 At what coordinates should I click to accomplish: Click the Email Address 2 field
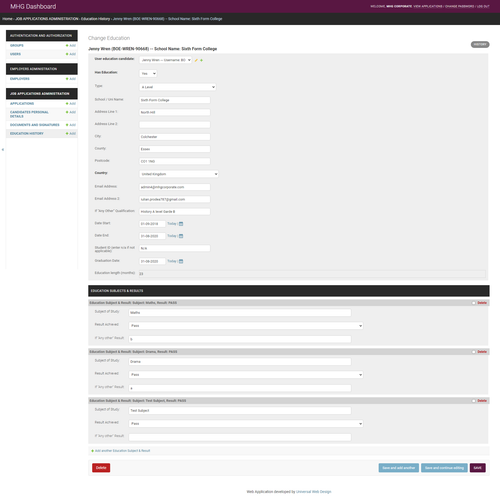[x=175, y=199]
